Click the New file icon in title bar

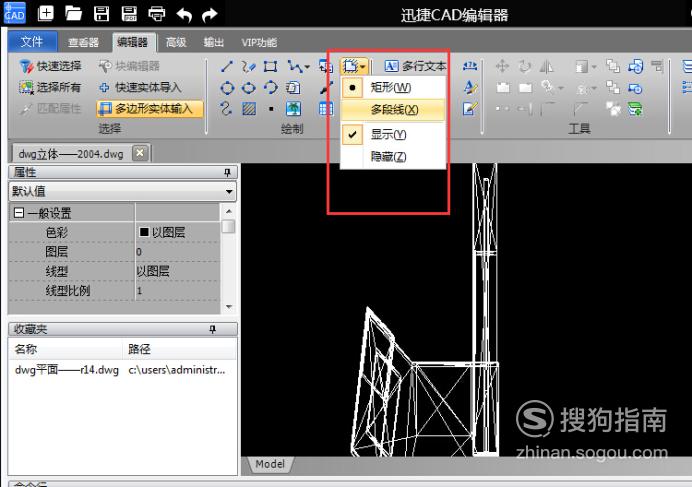[x=46, y=13]
